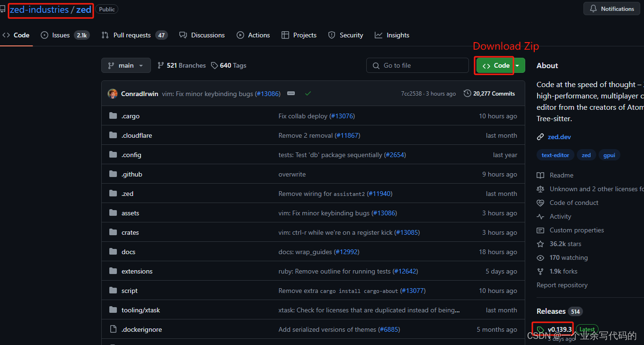644x345 pixels.
Task: Open the Projects tab
Action: point(299,35)
